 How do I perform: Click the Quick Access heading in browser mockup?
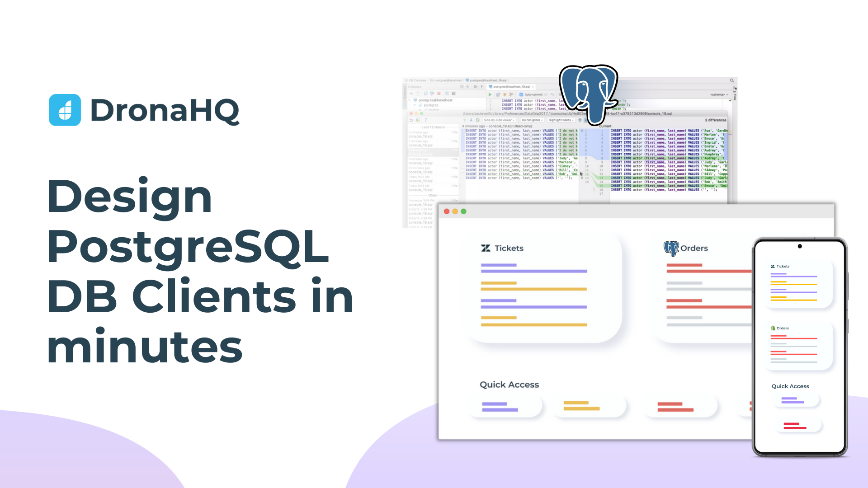point(509,385)
